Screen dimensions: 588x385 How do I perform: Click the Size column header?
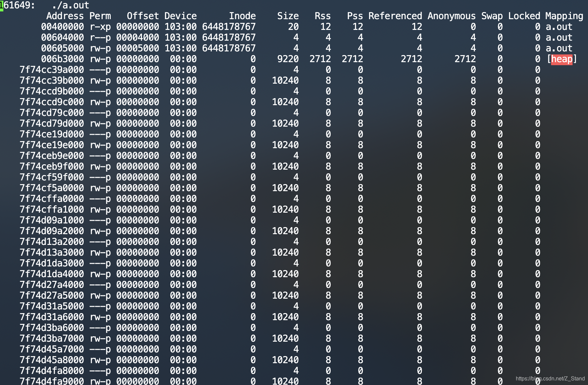pyautogui.click(x=288, y=16)
